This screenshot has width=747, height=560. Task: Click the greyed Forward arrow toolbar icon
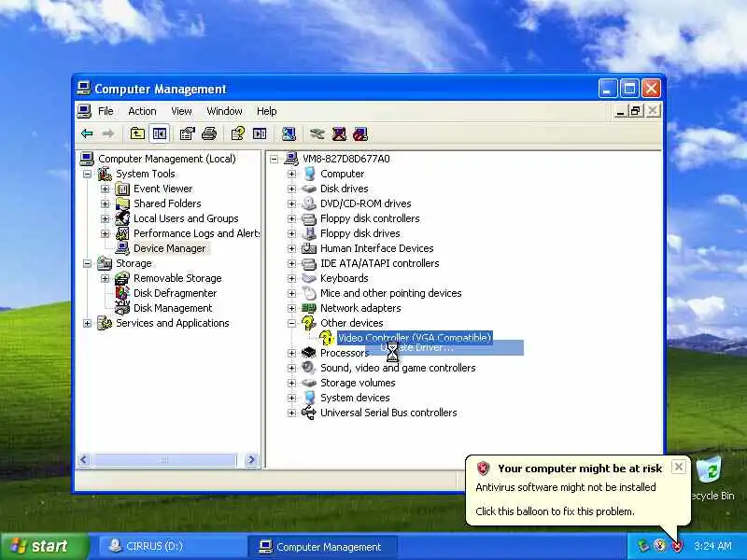108,133
